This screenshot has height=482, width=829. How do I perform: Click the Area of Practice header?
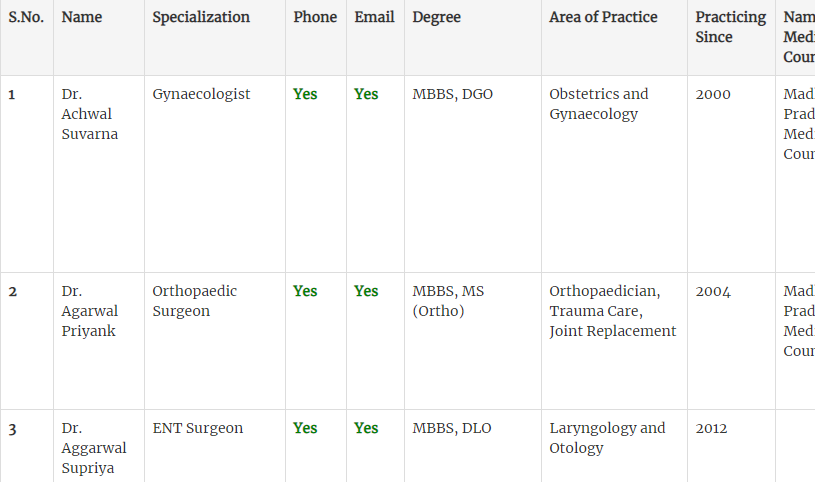pyautogui.click(x=603, y=17)
